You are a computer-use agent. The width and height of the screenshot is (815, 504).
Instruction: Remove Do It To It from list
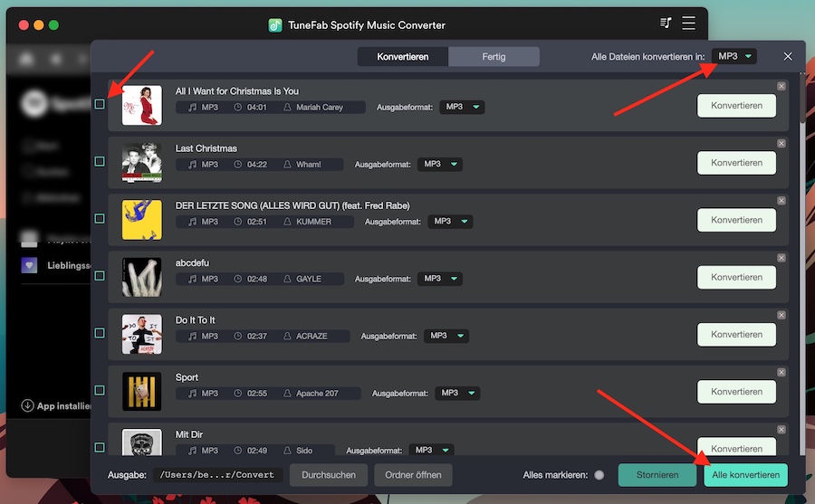(x=781, y=316)
